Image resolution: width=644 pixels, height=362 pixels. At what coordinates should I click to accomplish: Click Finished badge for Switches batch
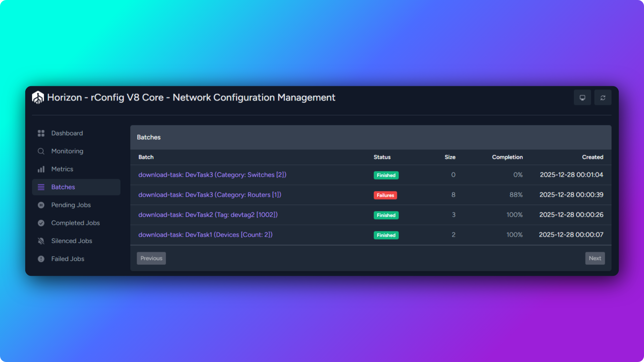point(386,175)
